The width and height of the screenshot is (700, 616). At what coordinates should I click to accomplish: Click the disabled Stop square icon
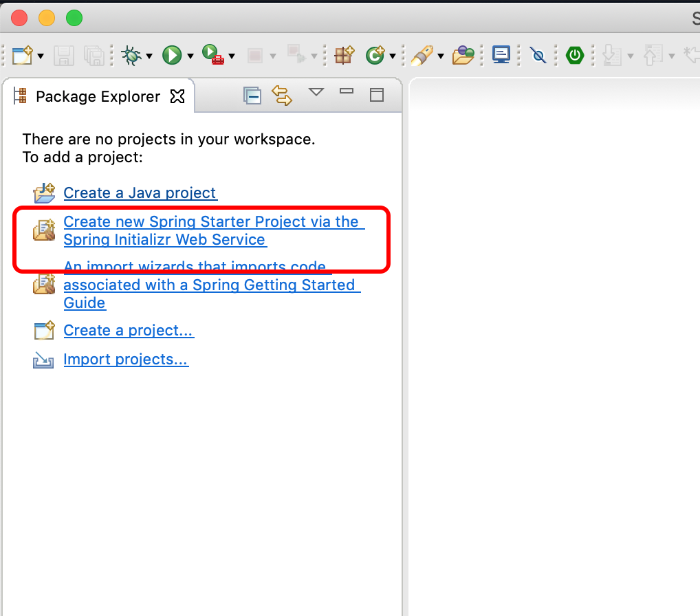(x=255, y=56)
